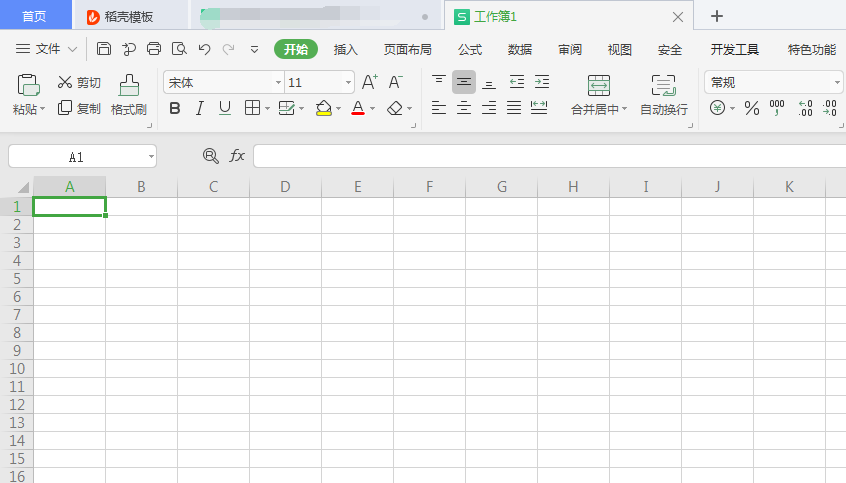846x483 pixels.
Task: Apply fill color bucket icon
Action: pyautogui.click(x=323, y=108)
